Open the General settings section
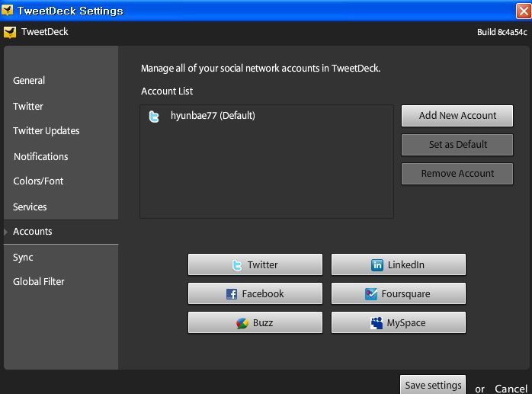Image resolution: width=532 pixels, height=394 pixels. [29, 81]
